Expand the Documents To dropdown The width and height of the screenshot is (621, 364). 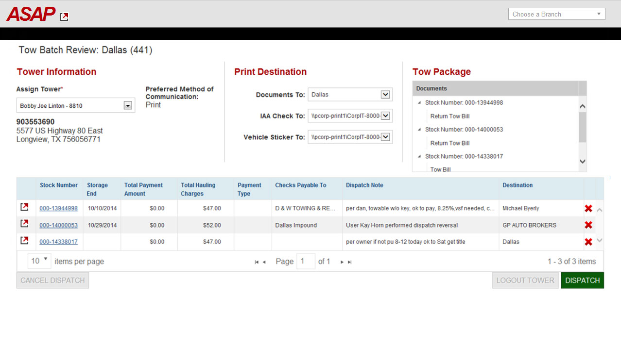coord(385,95)
